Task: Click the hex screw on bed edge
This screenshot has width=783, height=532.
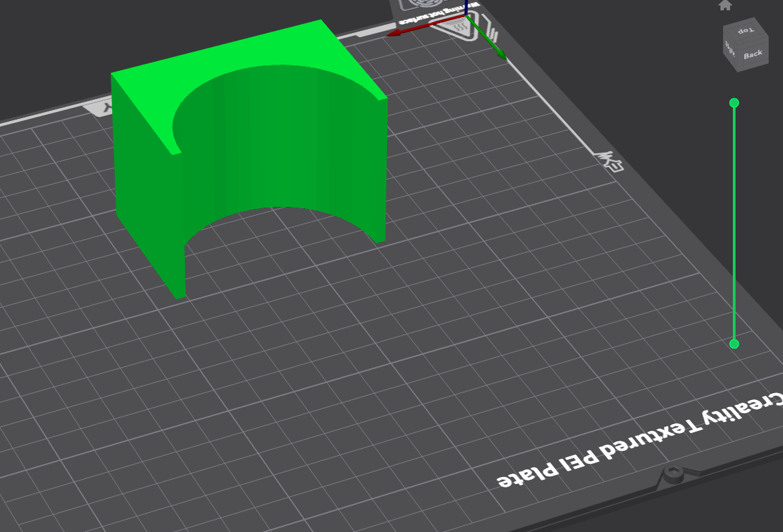Action: [x=672, y=475]
